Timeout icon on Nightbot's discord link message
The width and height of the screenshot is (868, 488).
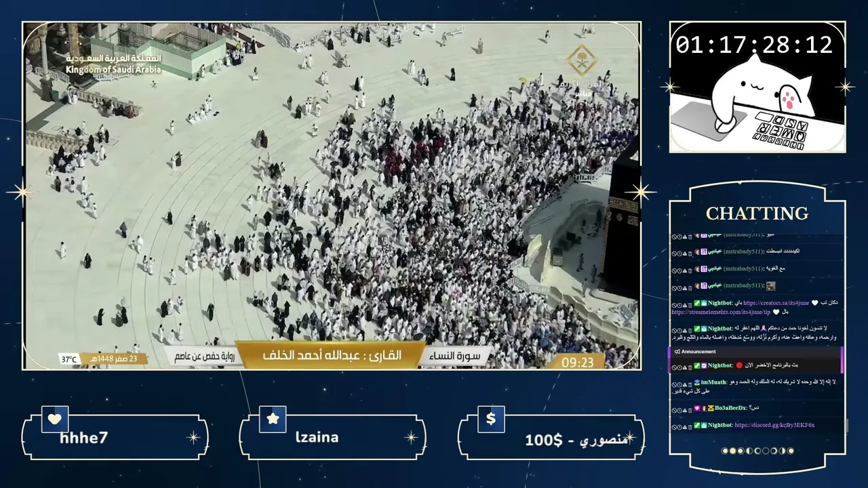click(x=679, y=426)
